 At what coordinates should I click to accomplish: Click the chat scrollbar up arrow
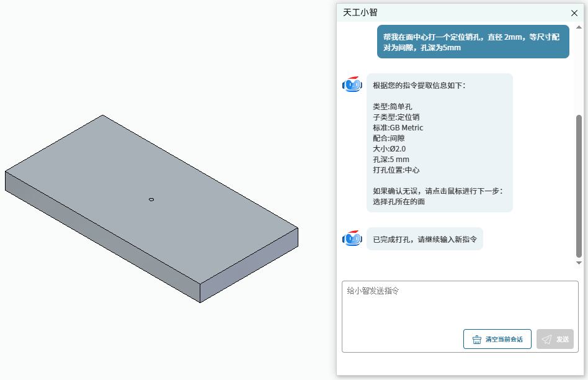pyautogui.click(x=579, y=27)
